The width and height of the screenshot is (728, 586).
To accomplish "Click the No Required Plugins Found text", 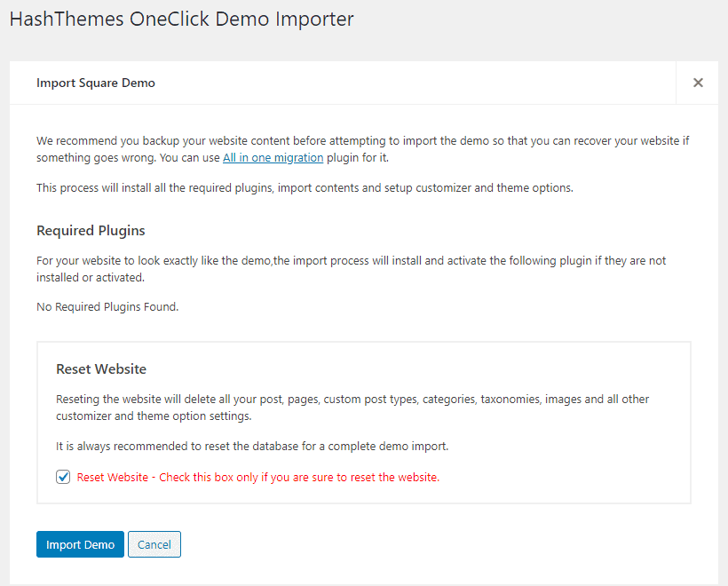I will 107,307.
